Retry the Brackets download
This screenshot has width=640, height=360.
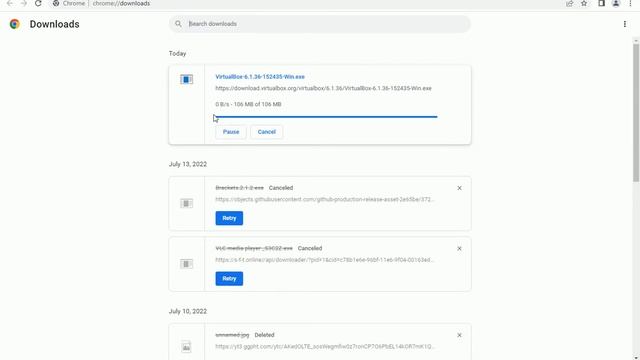(229, 218)
